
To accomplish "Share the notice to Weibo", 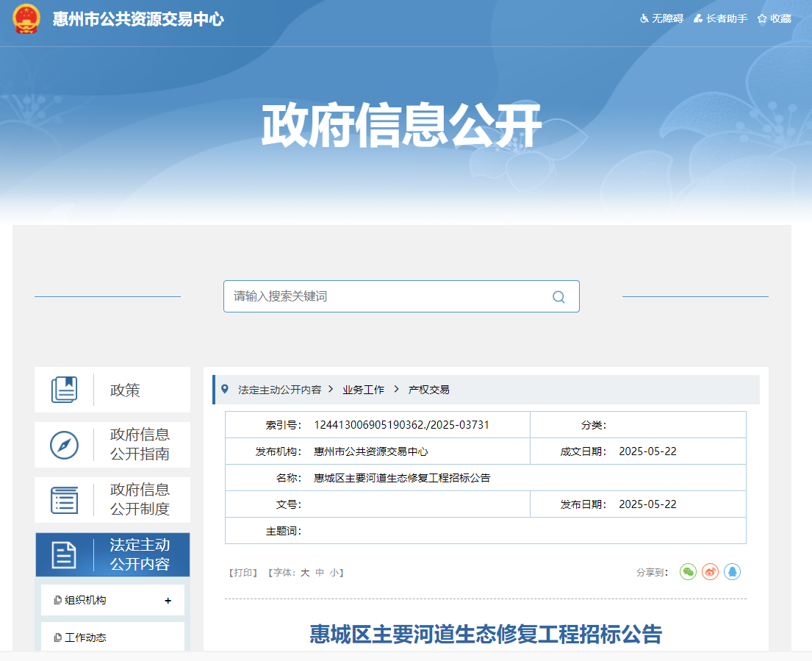I will pyautogui.click(x=710, y=571).
